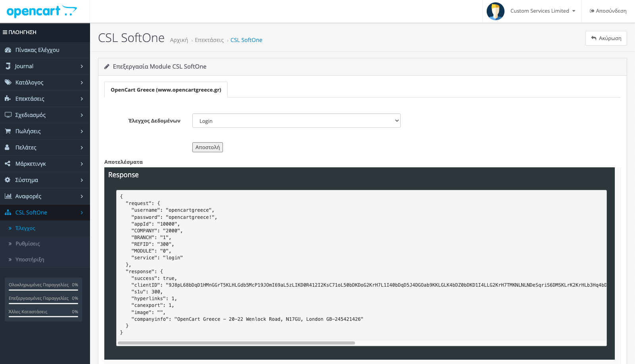
Task: Click the "appId": "10000" line
Action: 155,224
